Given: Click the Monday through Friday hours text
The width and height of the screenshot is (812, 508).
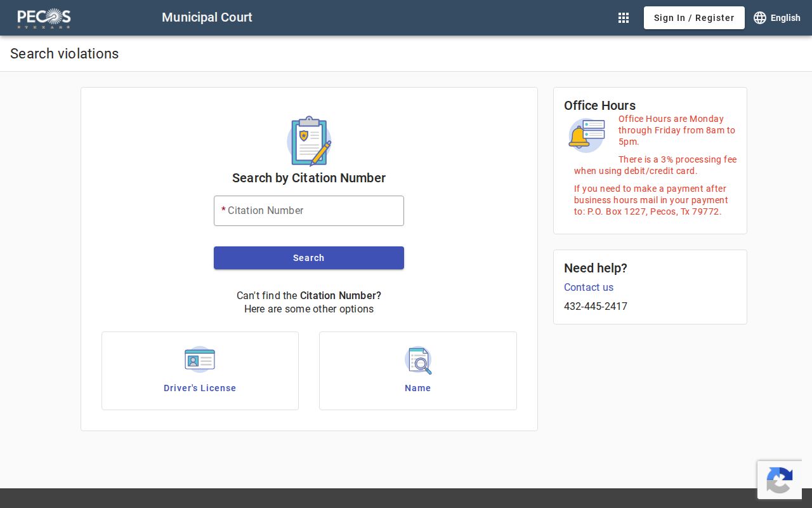Looking at the screenshot, I should click(677, 130).
